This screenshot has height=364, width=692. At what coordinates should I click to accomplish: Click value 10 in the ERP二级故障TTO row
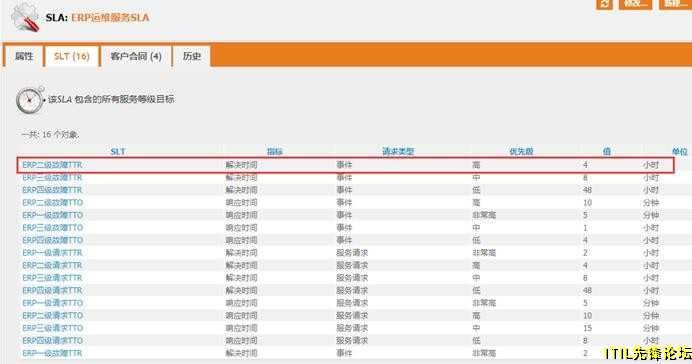(587, 203)
